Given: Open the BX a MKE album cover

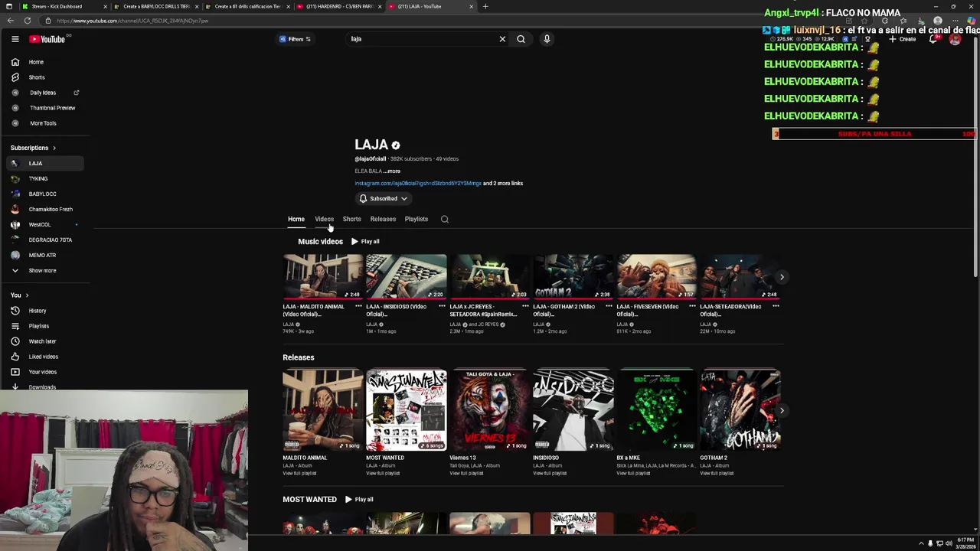Looking at the screenshot, I should point(656,410).
